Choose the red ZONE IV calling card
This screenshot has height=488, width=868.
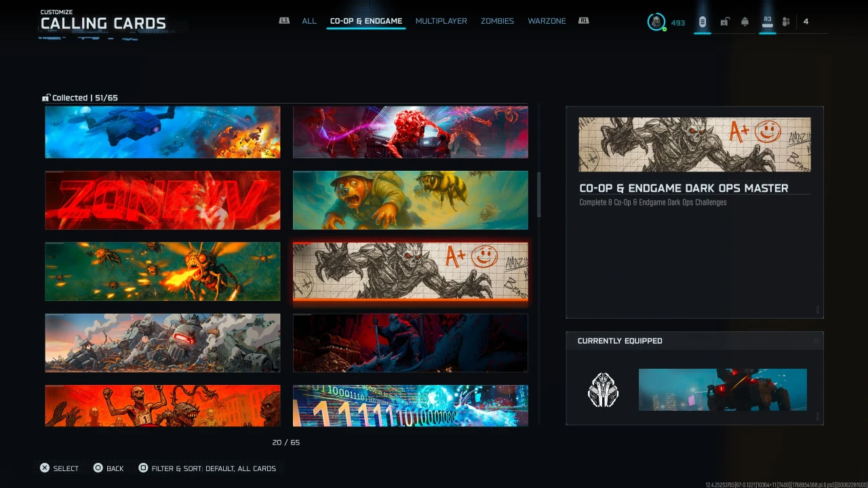coord(163,200)
